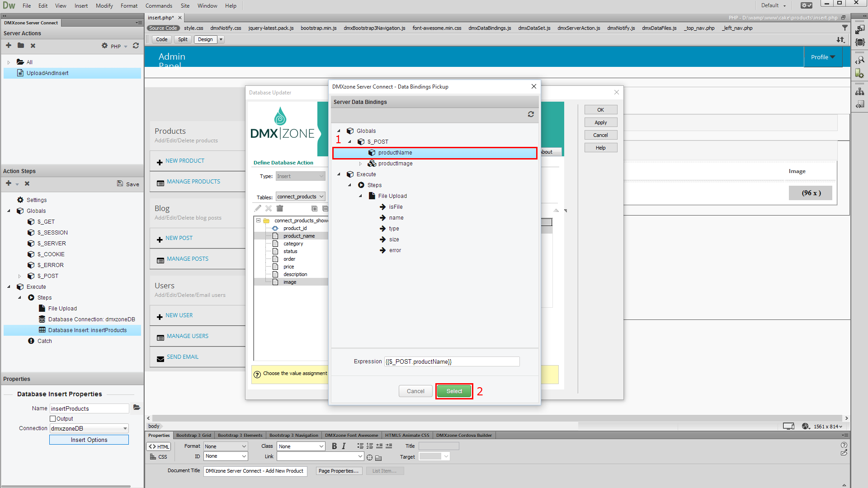Close the Data Bindings Pickup dialog
The image size is (868, 488).
click(534, 86)
